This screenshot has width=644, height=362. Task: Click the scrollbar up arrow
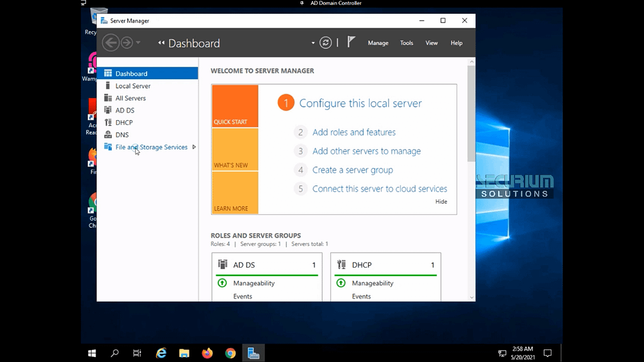(x=471, y=62)
